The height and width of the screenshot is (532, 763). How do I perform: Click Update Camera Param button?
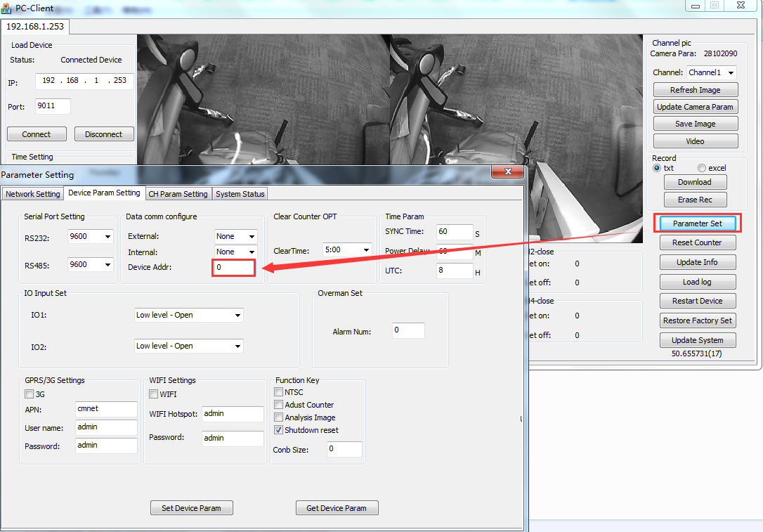[696, 107]
